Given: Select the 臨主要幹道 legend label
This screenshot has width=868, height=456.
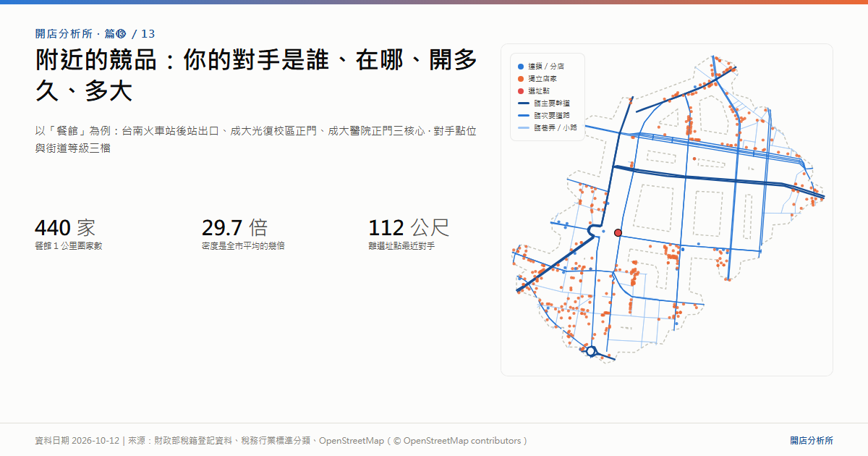Looking at the screenshot, I should tap(552, 103).
